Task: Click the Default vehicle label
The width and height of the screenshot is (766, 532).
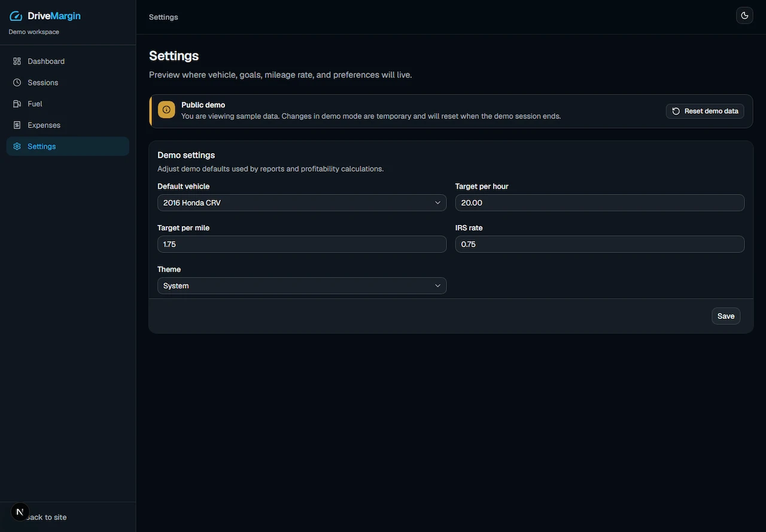Action: (184, 186)
